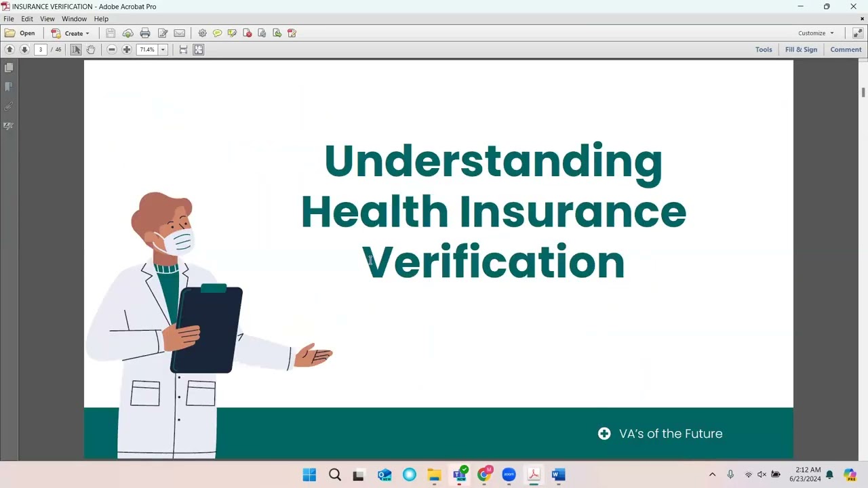This screenshot has height=488, width=868.
Task: Open the View menu
Action: pyautogui.click(x=47, y=19)
